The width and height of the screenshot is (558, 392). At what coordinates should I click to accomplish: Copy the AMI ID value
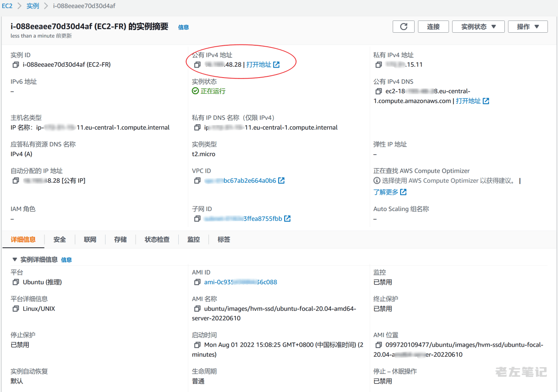point(197,282)
